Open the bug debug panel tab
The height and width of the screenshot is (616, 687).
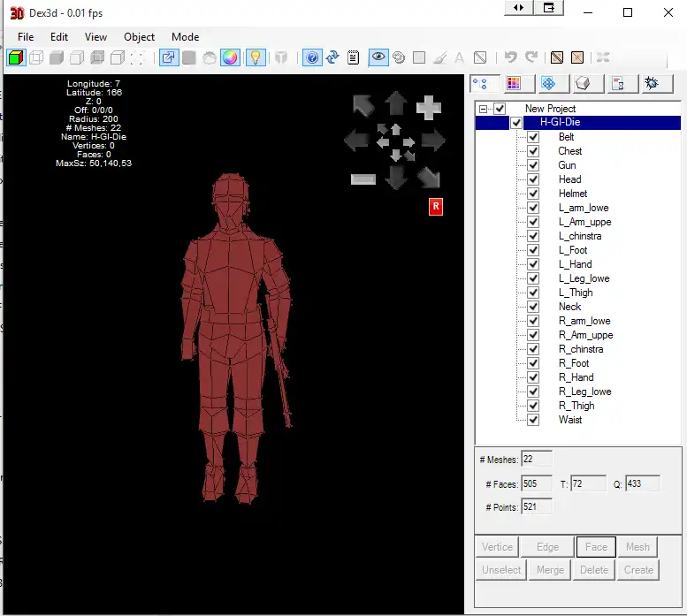pyautogui.click(x=658, y=83)
